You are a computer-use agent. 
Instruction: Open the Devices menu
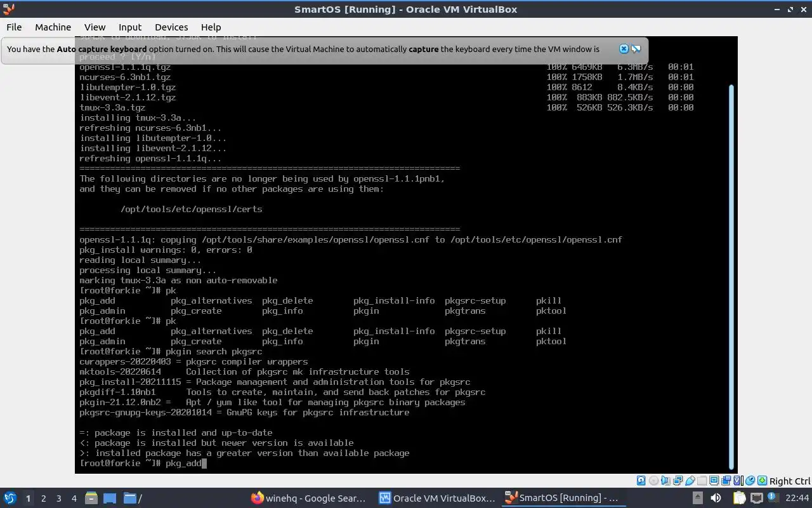tap(171, 27)
